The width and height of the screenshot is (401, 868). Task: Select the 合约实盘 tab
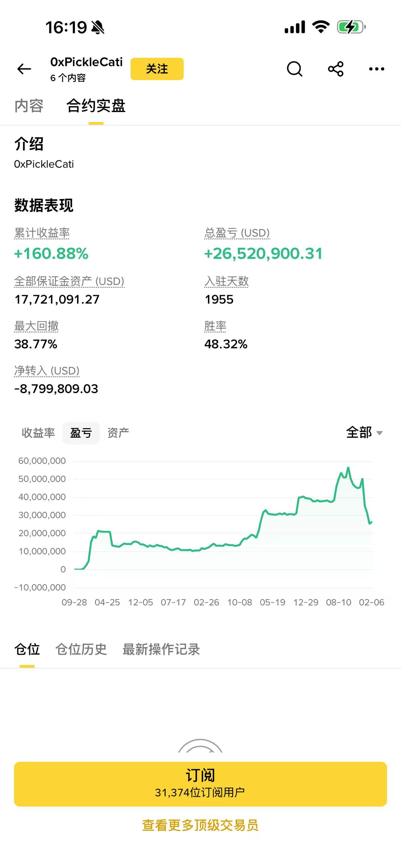click(x=96, y=106)
